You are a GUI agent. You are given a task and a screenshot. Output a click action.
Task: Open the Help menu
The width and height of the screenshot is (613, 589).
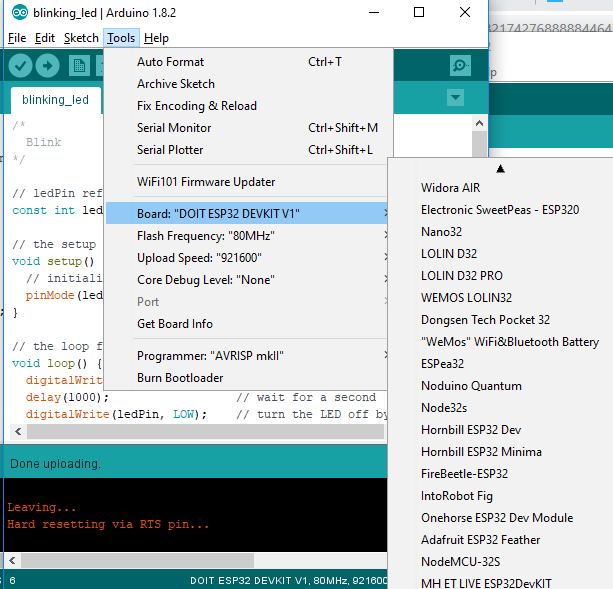point(156,38)
